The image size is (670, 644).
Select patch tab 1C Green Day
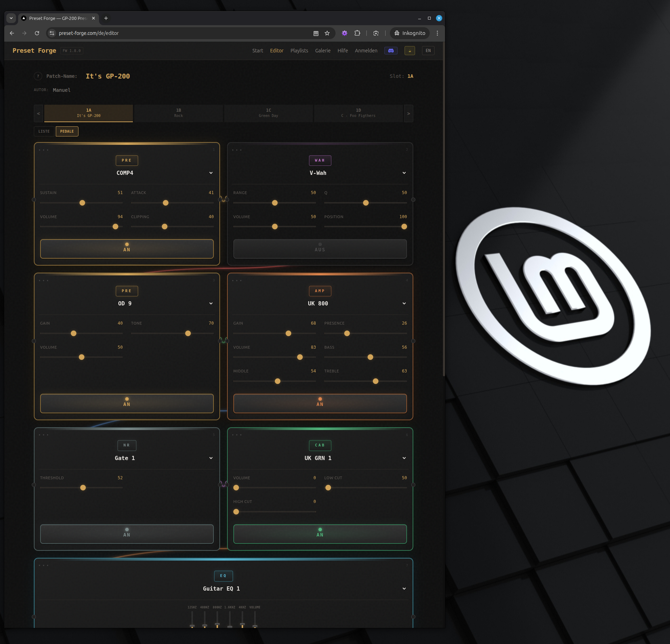pos(268,113)
